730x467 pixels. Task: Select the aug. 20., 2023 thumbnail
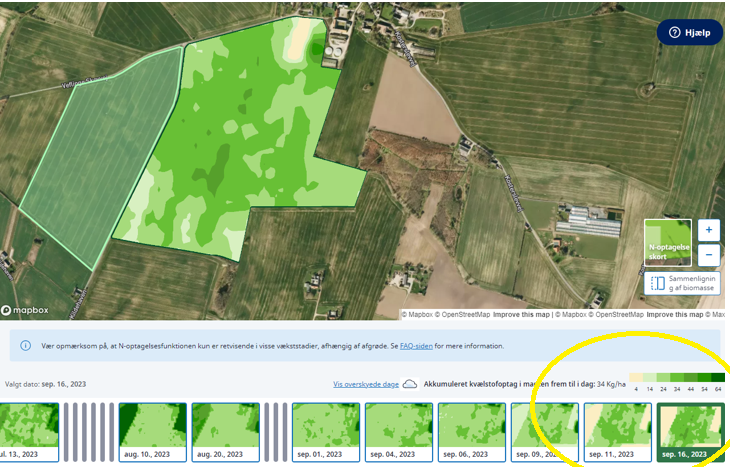coord(226,432)
